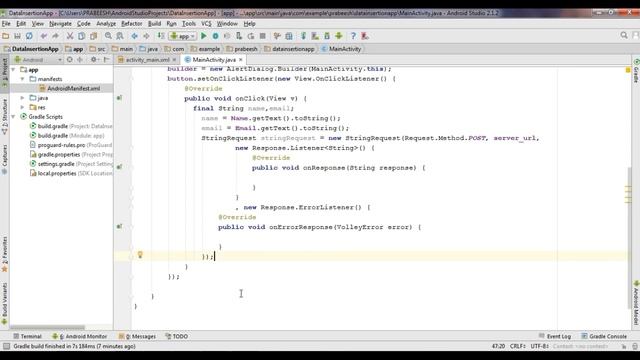Click the DataInsertionApp breadcrumb
The width and height of the screenshot is (640, 360).
pos(31,49)
